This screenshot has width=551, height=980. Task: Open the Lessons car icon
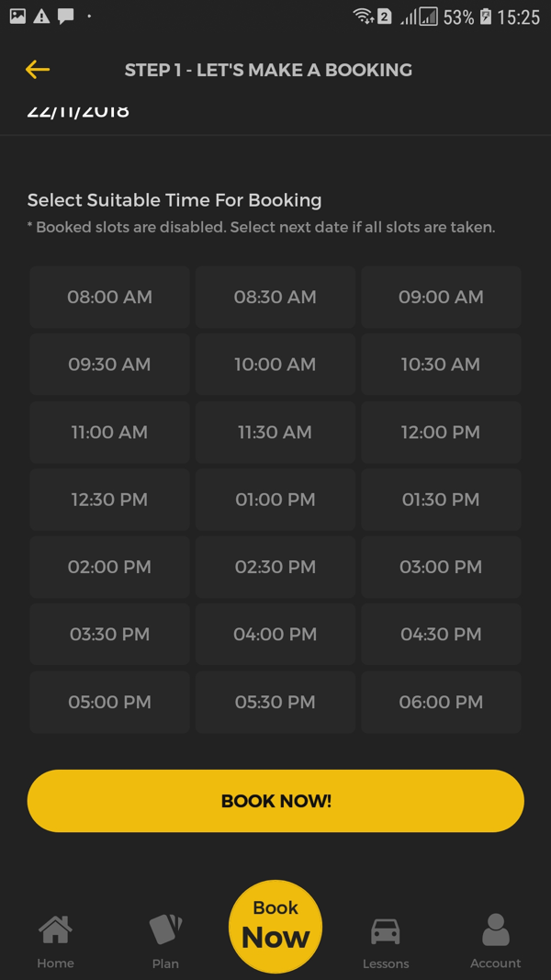386,931
